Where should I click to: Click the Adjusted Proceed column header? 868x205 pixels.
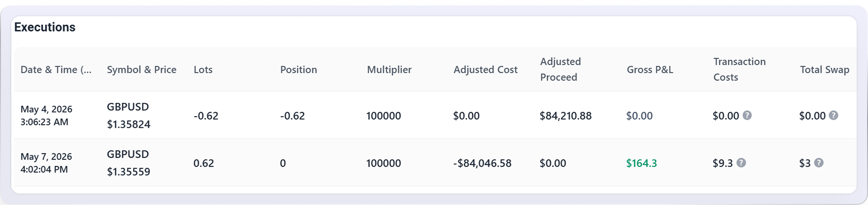click(x=560, y=69)
